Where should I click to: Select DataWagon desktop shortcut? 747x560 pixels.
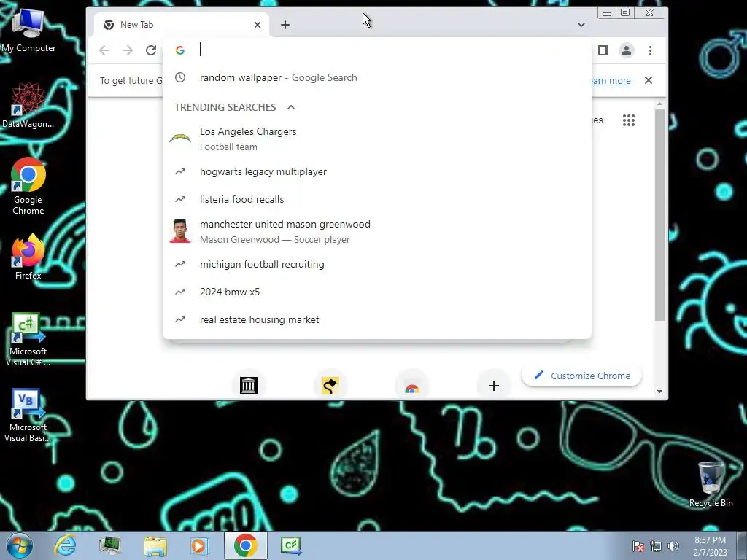pyautogui.click(x=28, y=106)
